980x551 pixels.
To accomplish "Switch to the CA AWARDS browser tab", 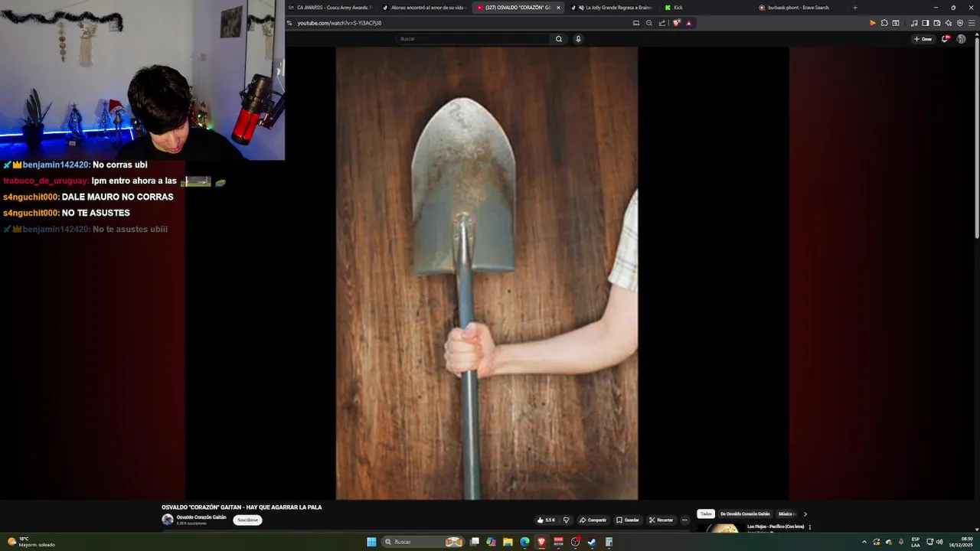I will tap(330, 8).
